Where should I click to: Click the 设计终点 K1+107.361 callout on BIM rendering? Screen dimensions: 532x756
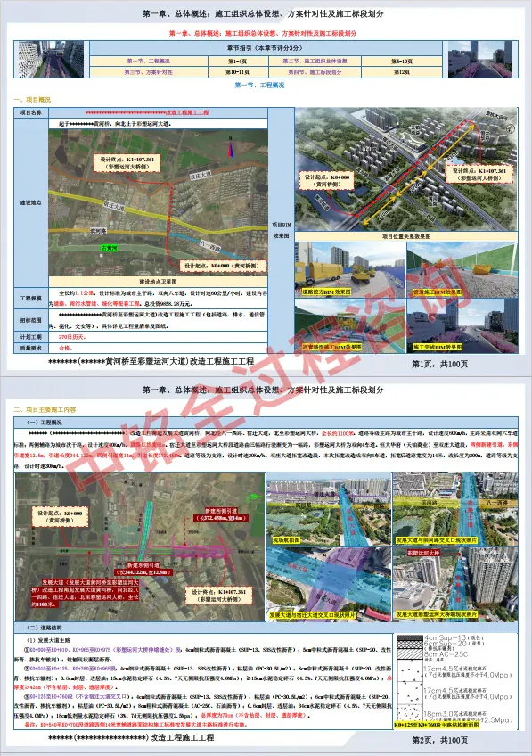479,175
